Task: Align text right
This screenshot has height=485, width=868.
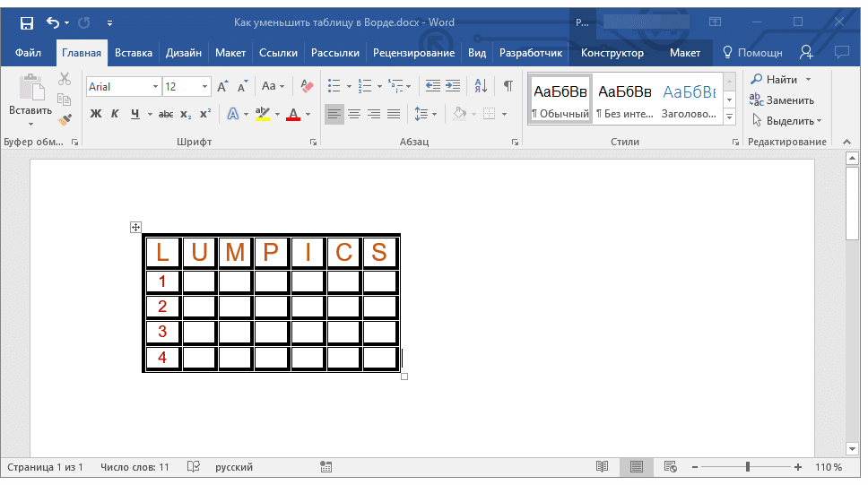Action: (374, 114)
